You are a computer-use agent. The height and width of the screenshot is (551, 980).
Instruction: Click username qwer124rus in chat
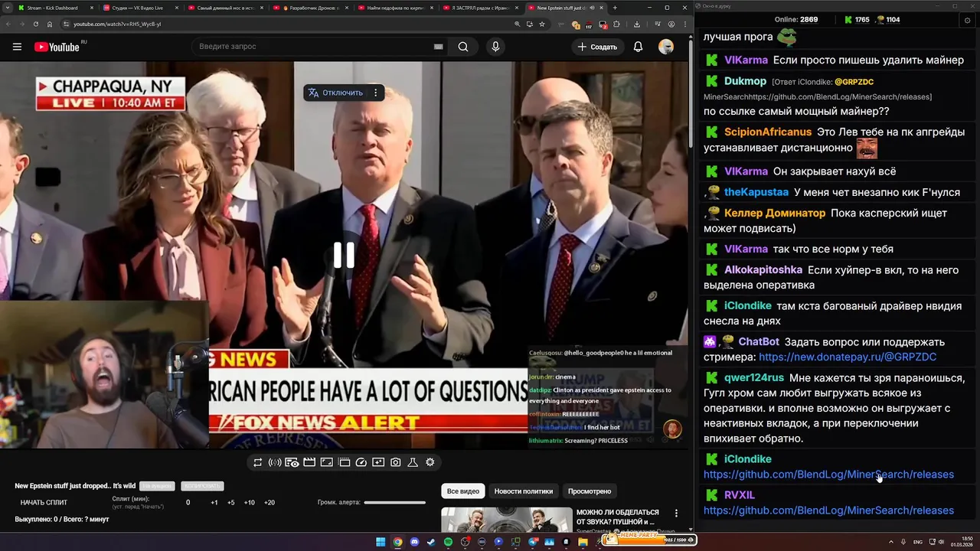[x=754, y=378]
